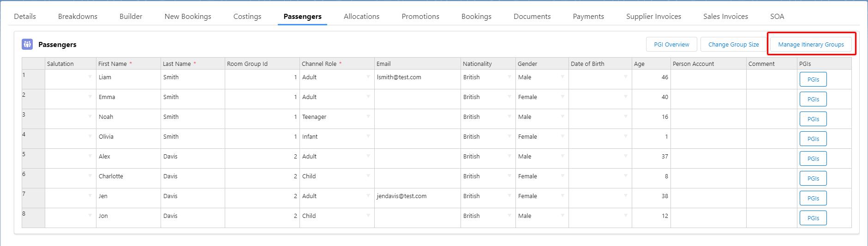Click the Nationality column header
This screenshot has height=246, width=868.
tap(488, 64)
